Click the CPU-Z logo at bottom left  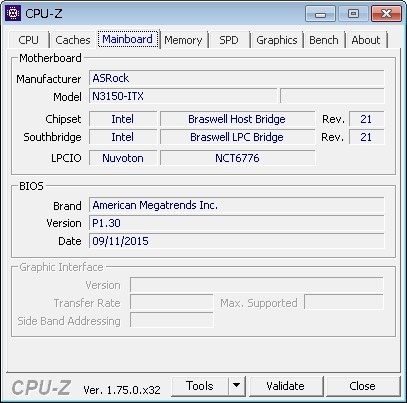coord(41,388)
